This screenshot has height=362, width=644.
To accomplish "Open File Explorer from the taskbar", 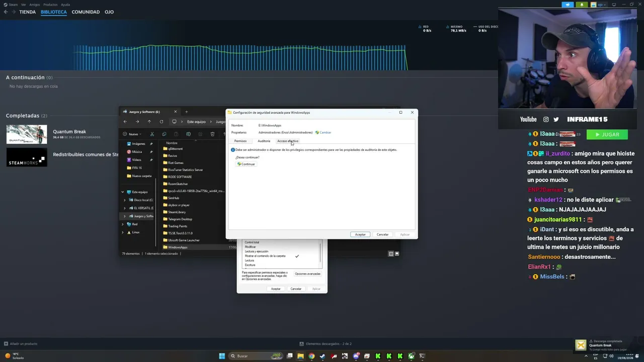I will coord(300,356).
